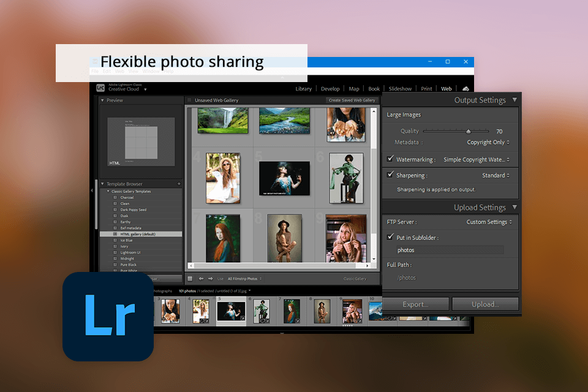The image size is (588, 392).
Task: Click the Quality slider handle
Action: pyautogui.click(x=469, y=131)
